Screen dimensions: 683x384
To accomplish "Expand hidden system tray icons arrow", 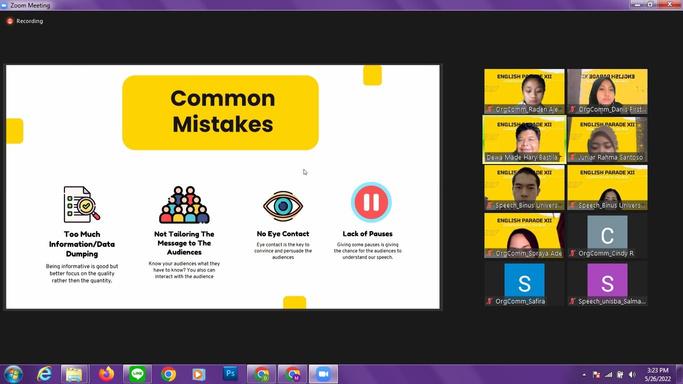I will 584,375.
